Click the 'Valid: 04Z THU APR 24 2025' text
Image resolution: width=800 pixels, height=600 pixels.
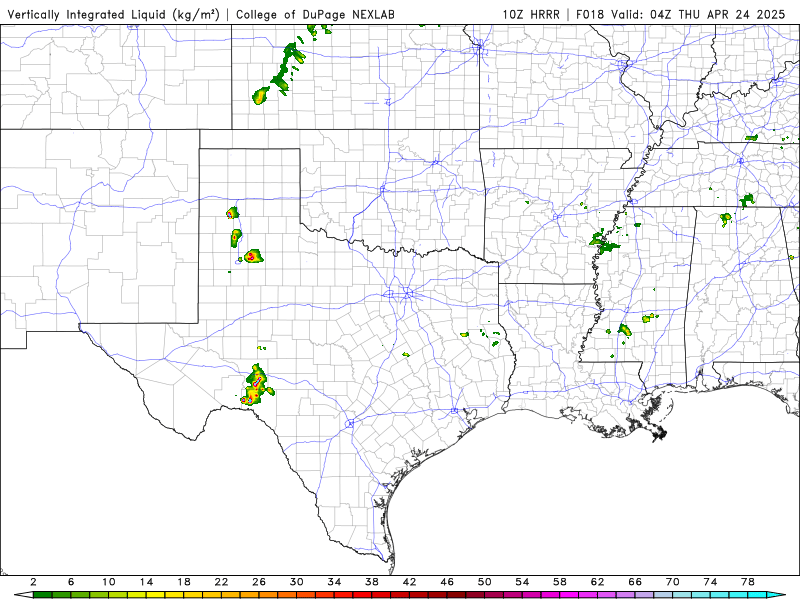click(x=698, y=15)
